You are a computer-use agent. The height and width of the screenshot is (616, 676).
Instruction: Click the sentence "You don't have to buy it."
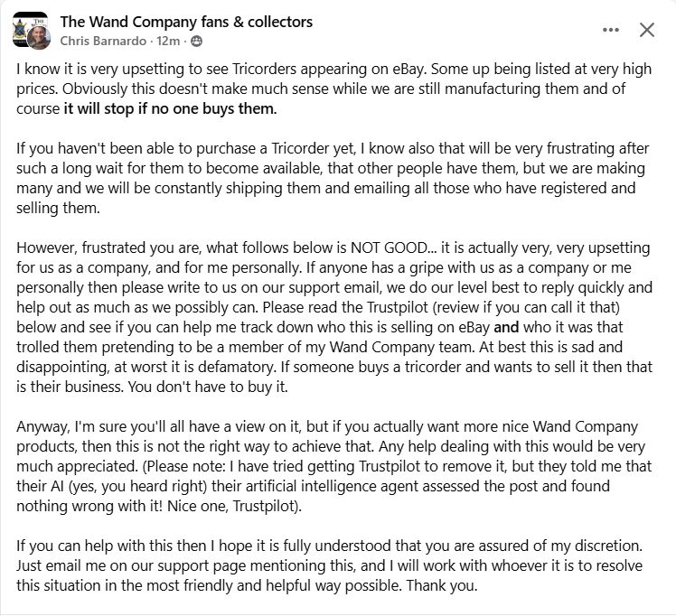click(x=207, y=387)
